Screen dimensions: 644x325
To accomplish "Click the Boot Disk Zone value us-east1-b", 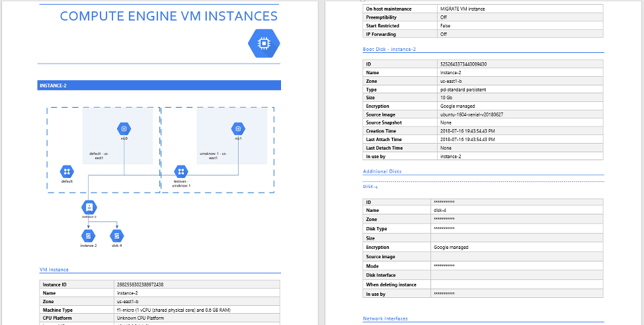I will coord(450,81).
